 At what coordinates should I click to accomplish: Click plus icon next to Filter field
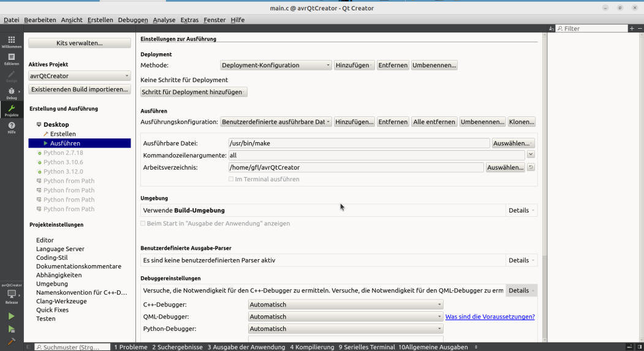[632, 28]
